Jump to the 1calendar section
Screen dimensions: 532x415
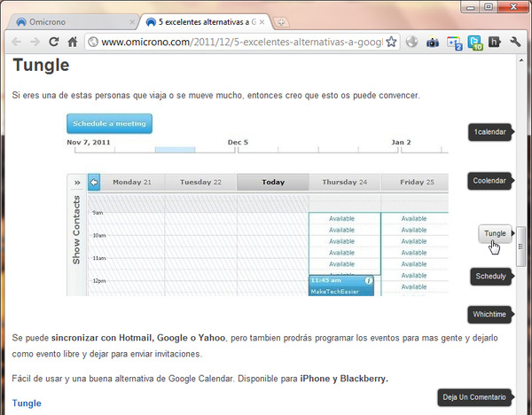[x=491, y=132]
